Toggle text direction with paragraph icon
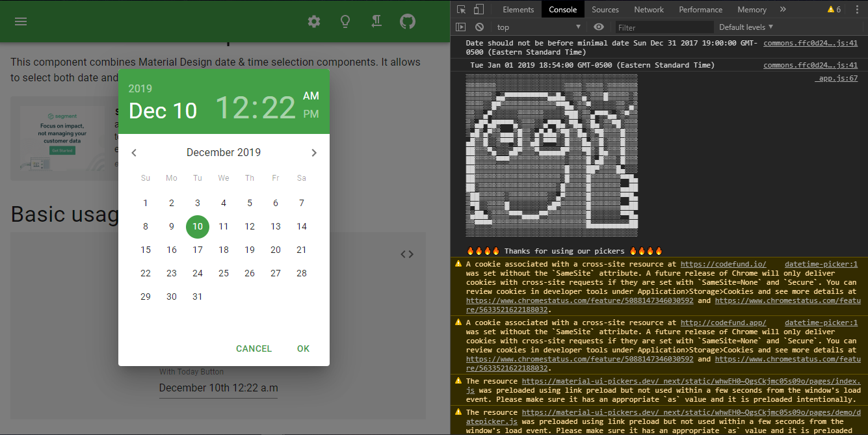The image size is (868, 435). 376,21
